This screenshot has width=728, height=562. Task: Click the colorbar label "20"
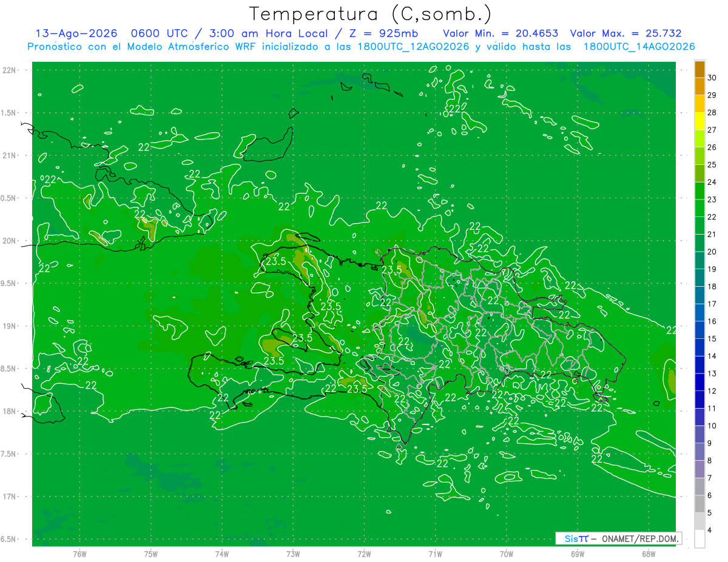(712, 252)
